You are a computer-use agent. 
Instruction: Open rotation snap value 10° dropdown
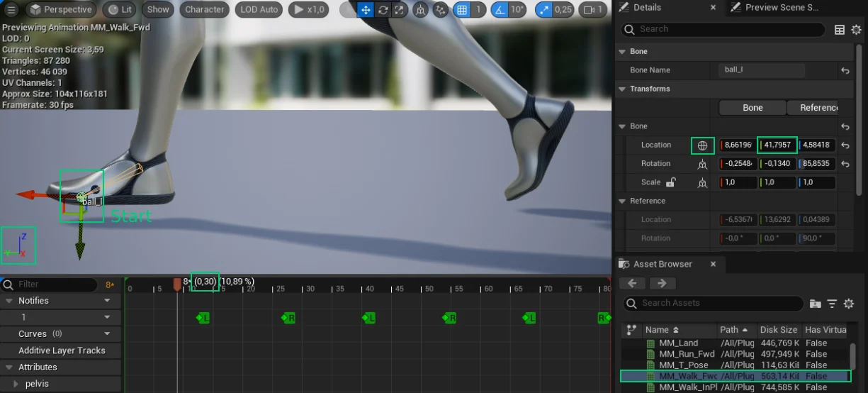(517, 10)
